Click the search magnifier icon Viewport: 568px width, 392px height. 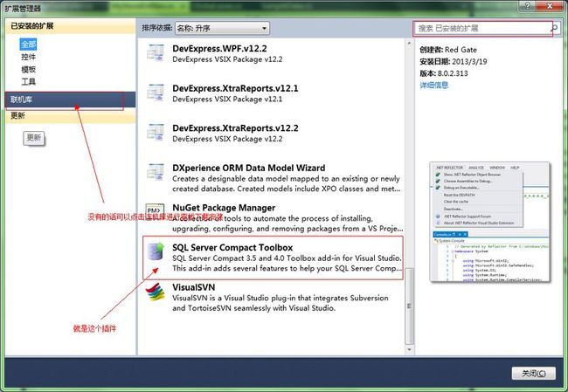(x=554, y=28)
